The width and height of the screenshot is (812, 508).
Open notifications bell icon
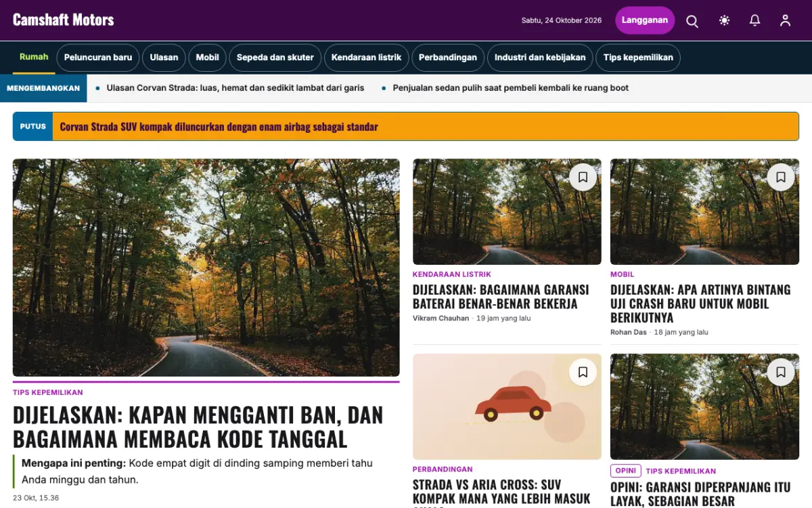tap(755, 20)
